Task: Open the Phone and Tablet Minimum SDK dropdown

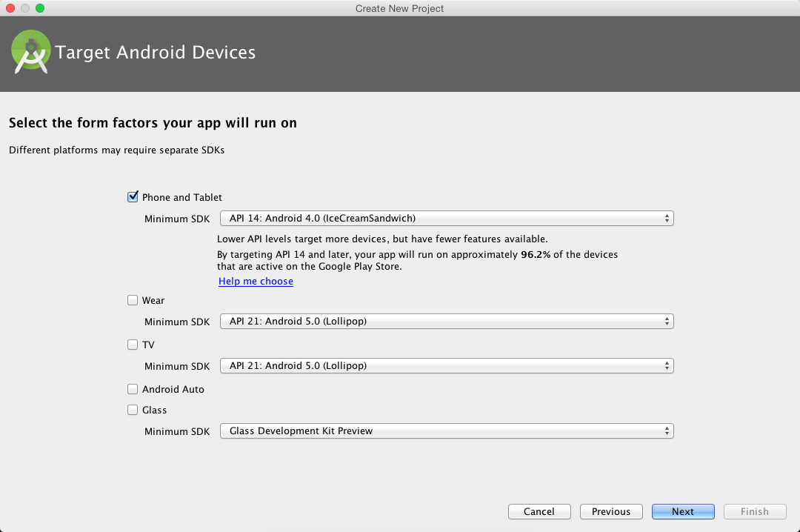Action: [447, 219]
